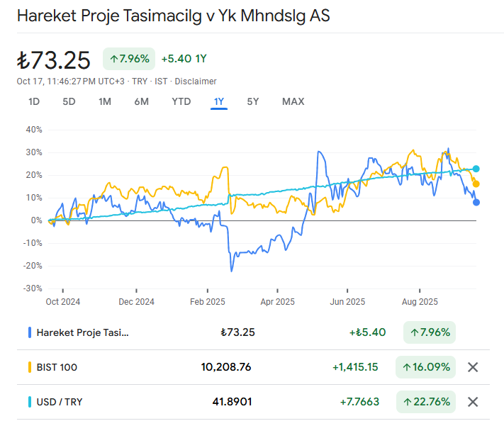Open the Disclaimer link
The image size is (504, 421).
click(x=196, y=82)
